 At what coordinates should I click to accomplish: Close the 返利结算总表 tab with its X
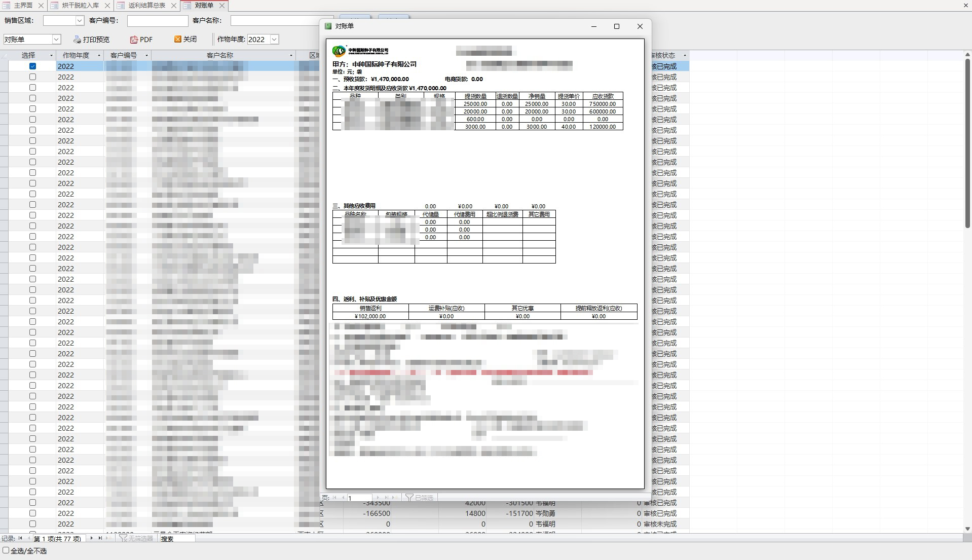coord(174,6)
